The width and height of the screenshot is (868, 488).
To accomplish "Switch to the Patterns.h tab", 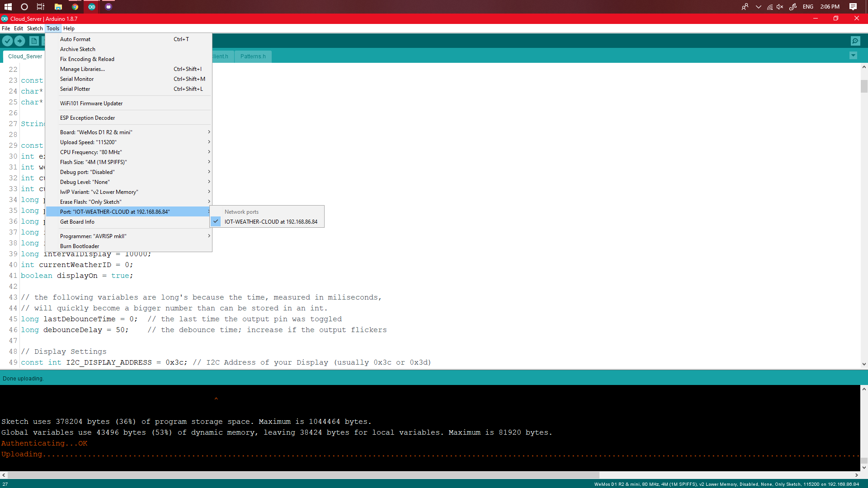I will pyautogui.click(x=253, y=56).
